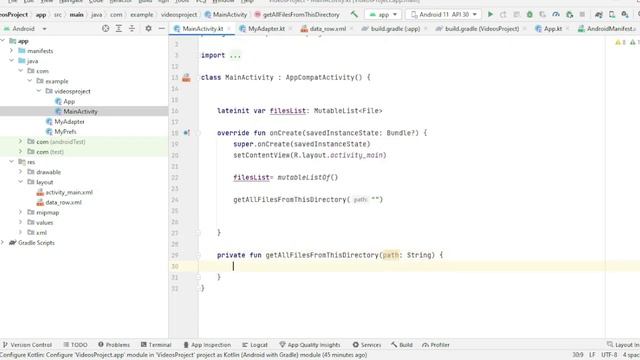Image resolution: width=640 pixels, height=360 pixels.
Task: Expand the folded import statements
Action: point(235,56)
